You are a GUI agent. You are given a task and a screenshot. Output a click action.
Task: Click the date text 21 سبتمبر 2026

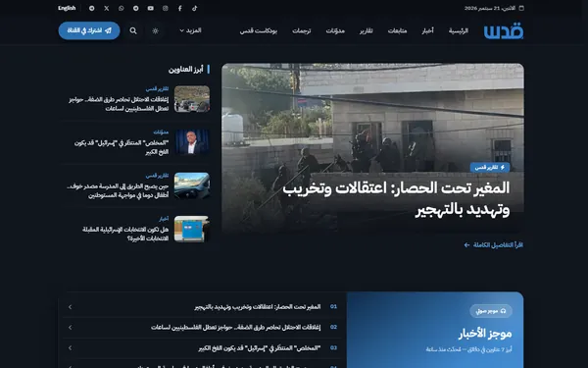[x=490, y=8]
